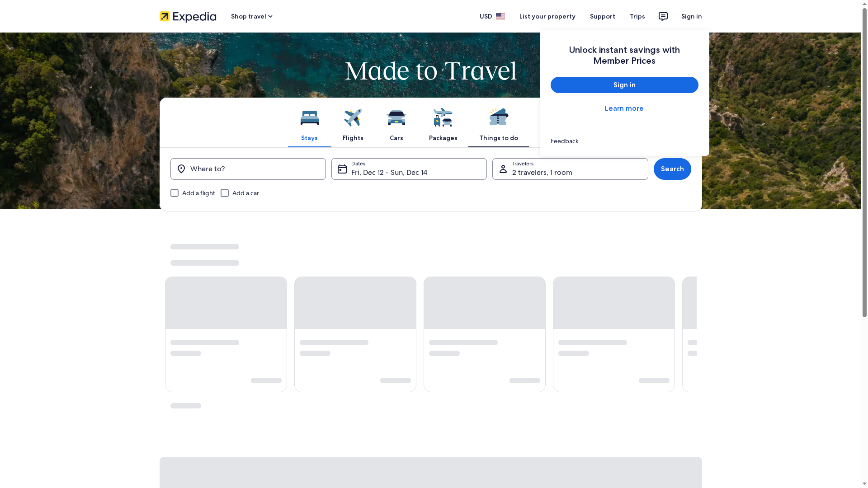Click List your property in the header
The image size is (868, 488).
coord(547,16)
